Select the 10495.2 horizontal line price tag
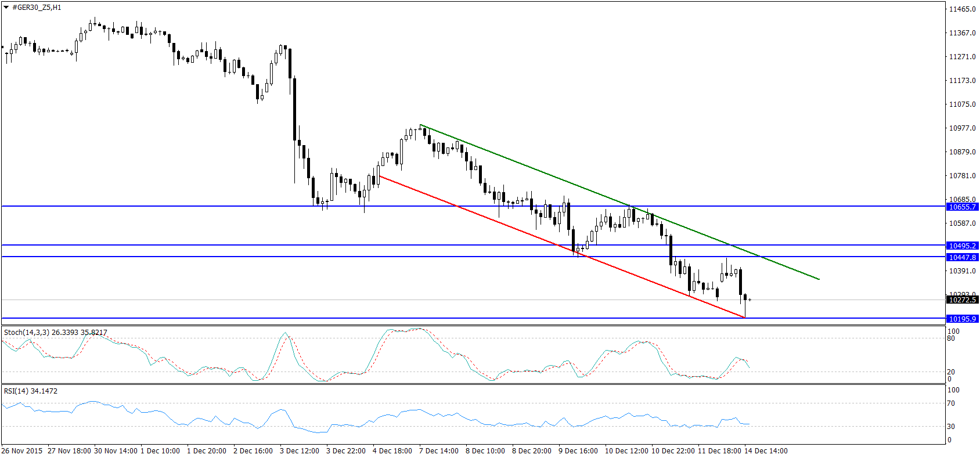 pyautogui.click(x=963, y=246)
